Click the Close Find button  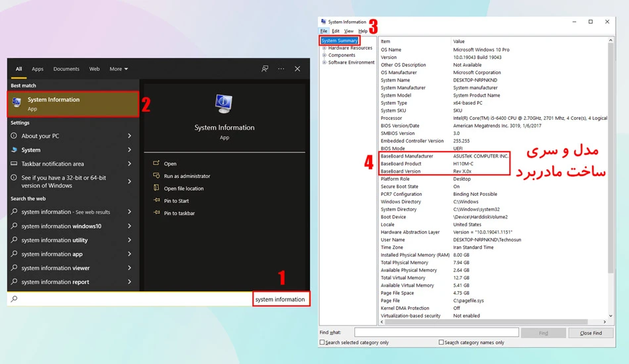click(x=591, y=333)
